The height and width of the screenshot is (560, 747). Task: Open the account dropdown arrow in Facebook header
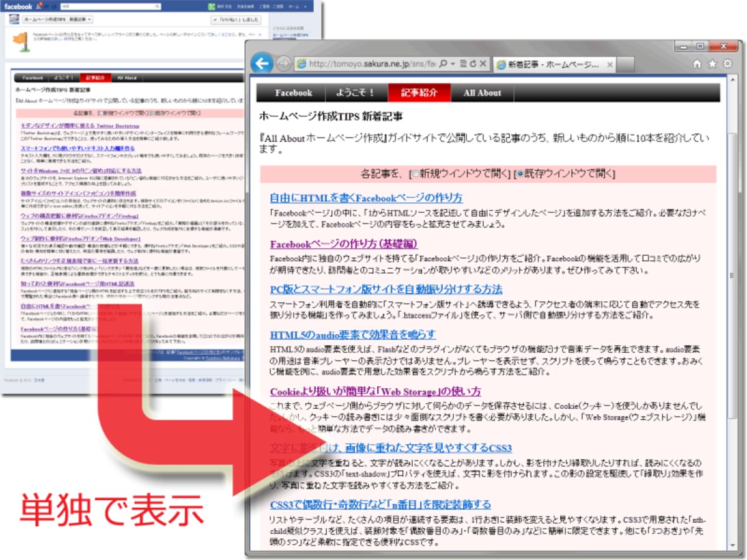point(306,6)
